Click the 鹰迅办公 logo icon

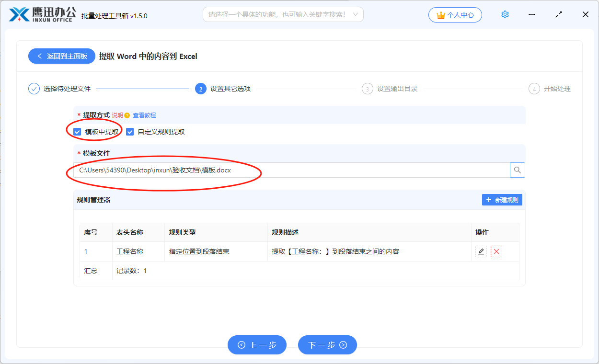pyautogui.click(x=19, y=14)
